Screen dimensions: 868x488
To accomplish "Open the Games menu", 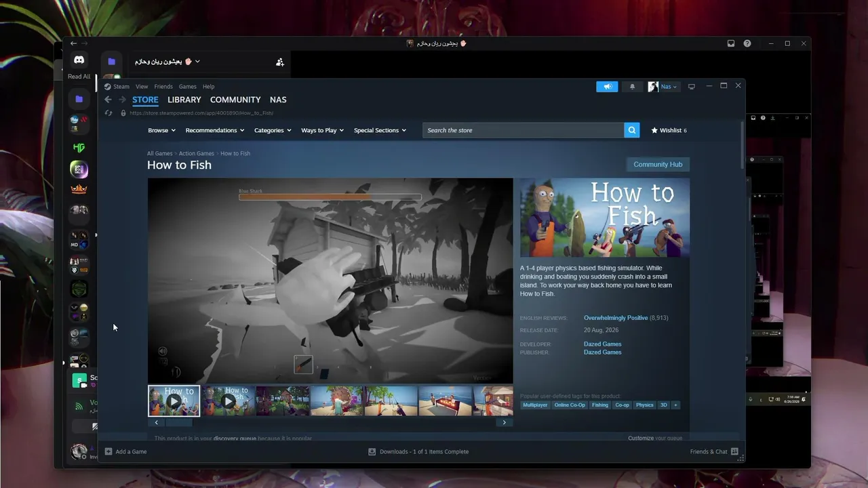I will coord(188,87).
